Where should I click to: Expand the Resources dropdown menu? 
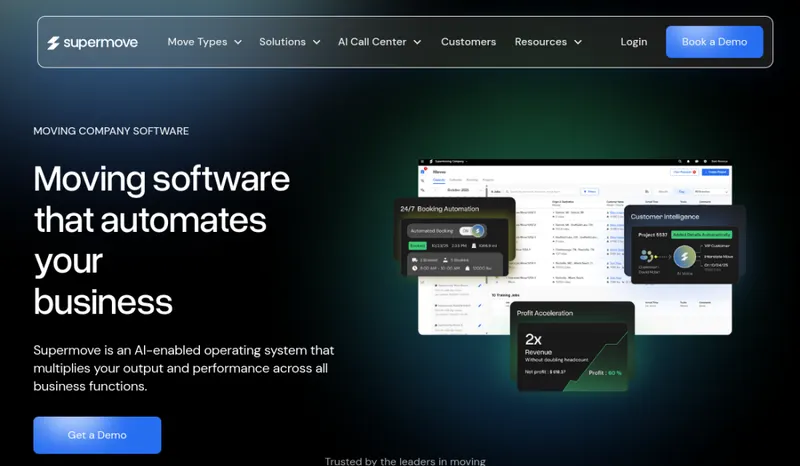pyautogui.click(x=548, y=42)
